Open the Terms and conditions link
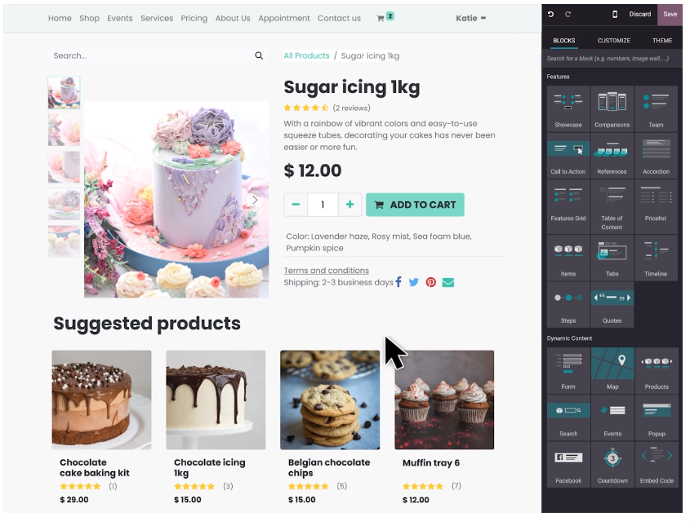The image size is (690, 521). point(326,270)
